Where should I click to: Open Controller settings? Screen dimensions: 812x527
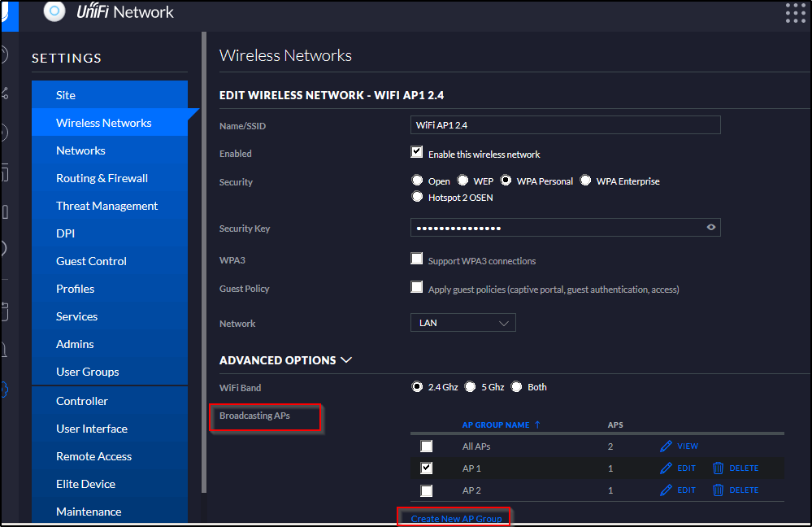coord(109,401)
